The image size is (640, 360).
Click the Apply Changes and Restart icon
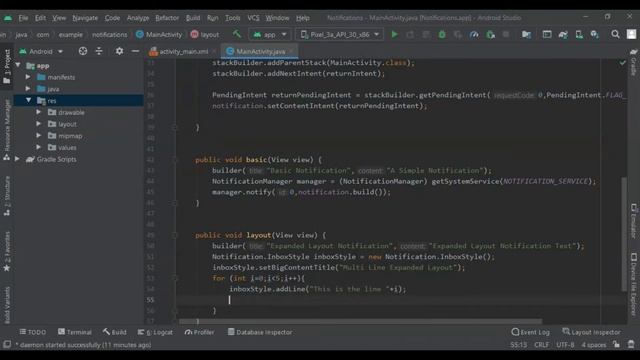(x=410, y=35)
